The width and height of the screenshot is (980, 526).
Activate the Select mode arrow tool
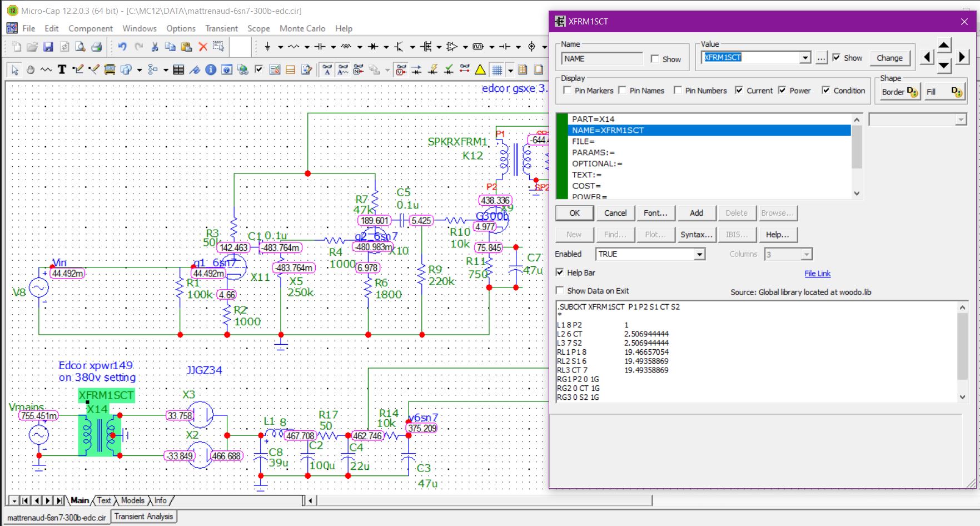pyautogui.click(x=15, y=70)
